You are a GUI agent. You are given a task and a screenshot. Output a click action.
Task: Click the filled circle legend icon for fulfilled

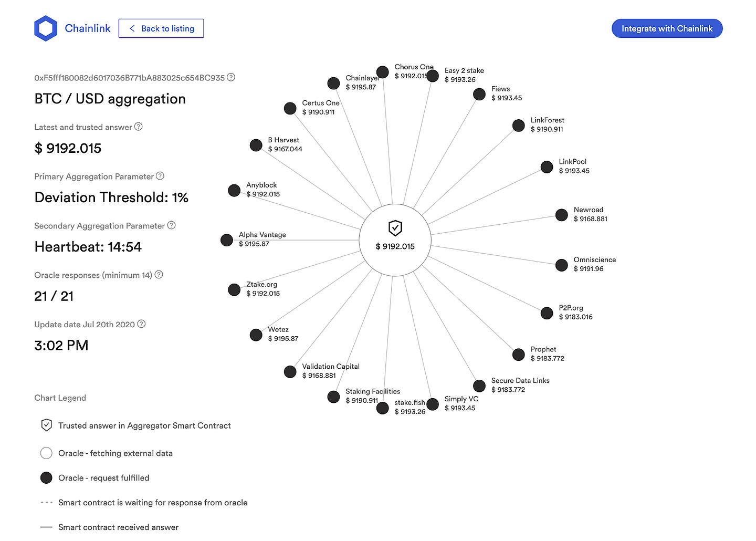[x=46, y=477]
